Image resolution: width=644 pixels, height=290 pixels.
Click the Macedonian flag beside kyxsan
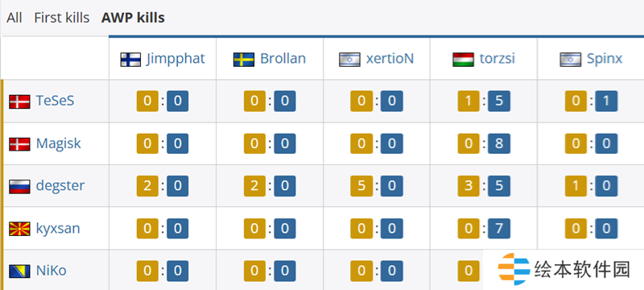[19, 229]
